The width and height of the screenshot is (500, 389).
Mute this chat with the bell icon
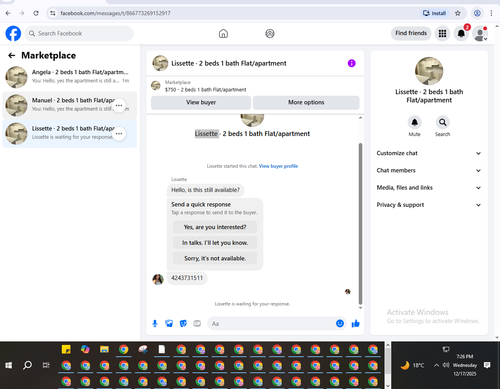tap(414, 122)
